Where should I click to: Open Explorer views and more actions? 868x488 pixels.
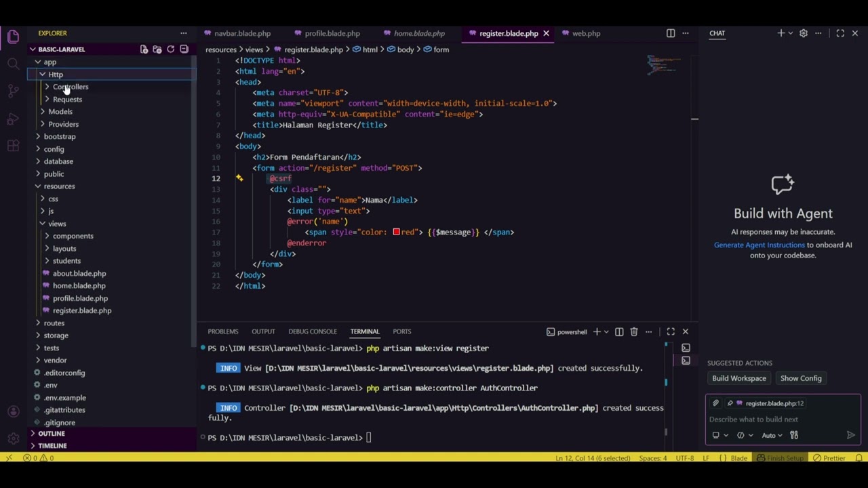(x=183, y=33)
